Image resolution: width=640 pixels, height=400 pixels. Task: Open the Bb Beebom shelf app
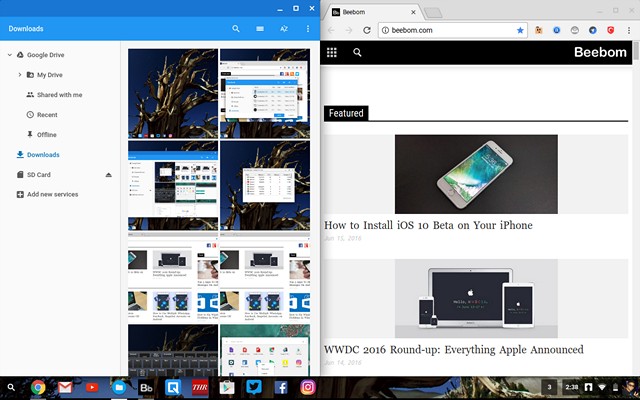tap(146, 387)
